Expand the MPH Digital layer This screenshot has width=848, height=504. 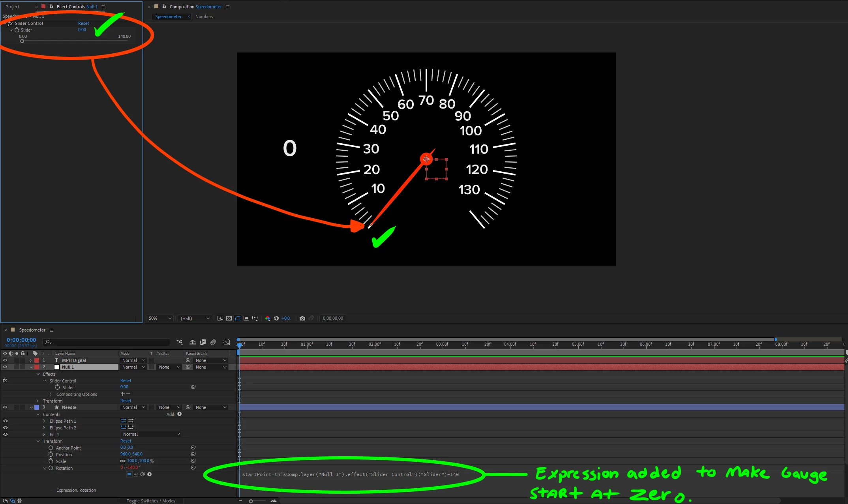[31, 360]
